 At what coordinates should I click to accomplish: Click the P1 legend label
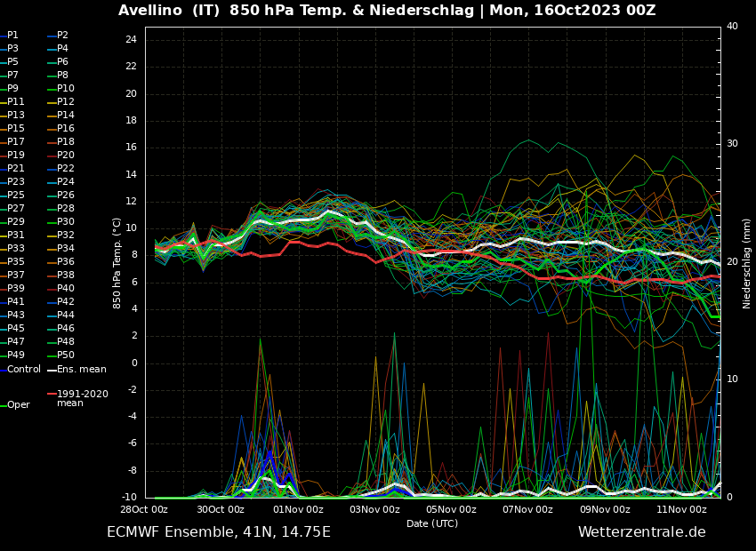[12, 36]
